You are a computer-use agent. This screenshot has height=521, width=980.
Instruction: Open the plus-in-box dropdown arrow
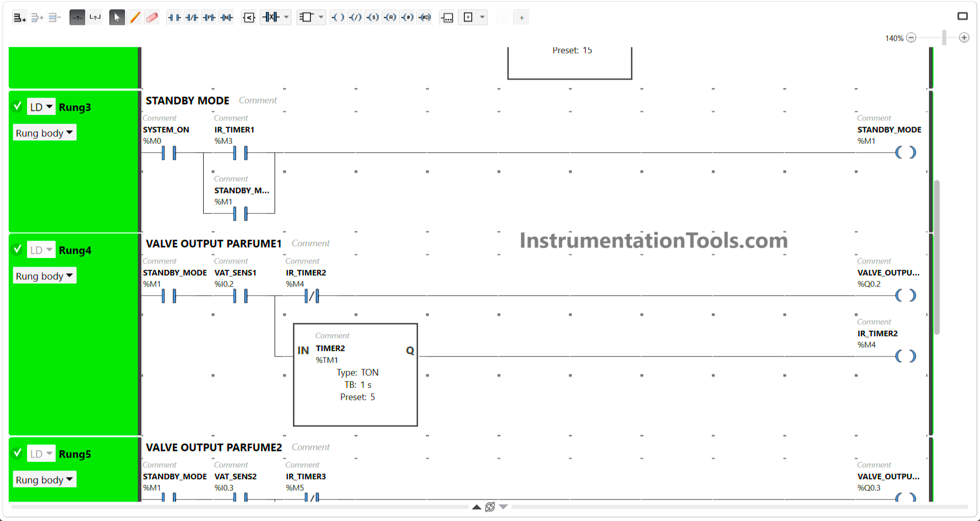coord(482,18)
